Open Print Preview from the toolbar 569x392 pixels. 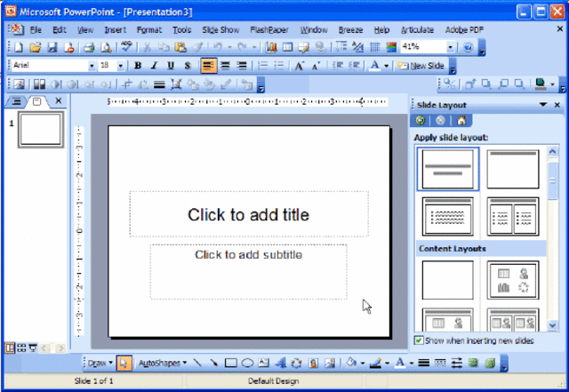coord(106,47)
